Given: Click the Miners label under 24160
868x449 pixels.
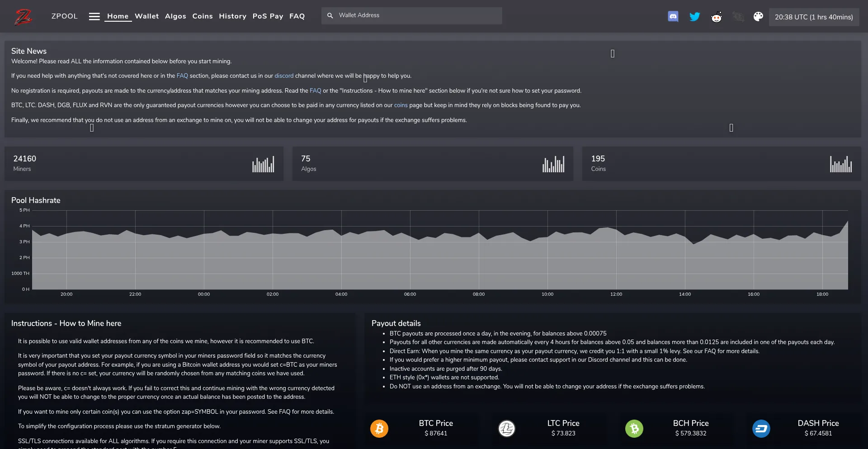Looking at the screenshot, I should 22,169.
